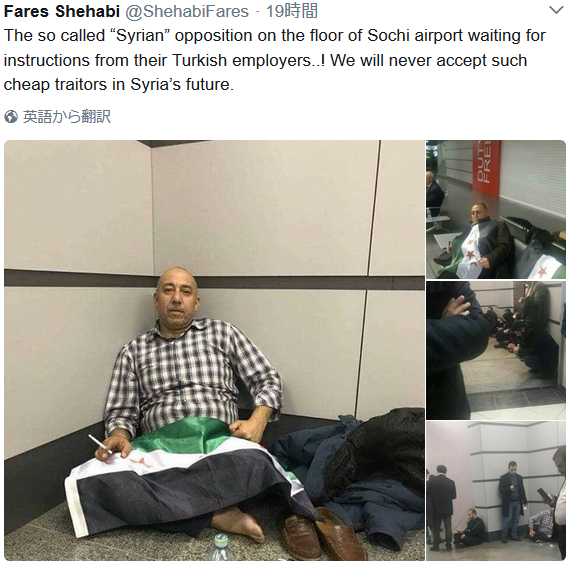The width and height of the screenshot is (571, 567).
Task: Click the three-star flag in top-right photo
Action: pyautogui.click(x=473, y=250)
